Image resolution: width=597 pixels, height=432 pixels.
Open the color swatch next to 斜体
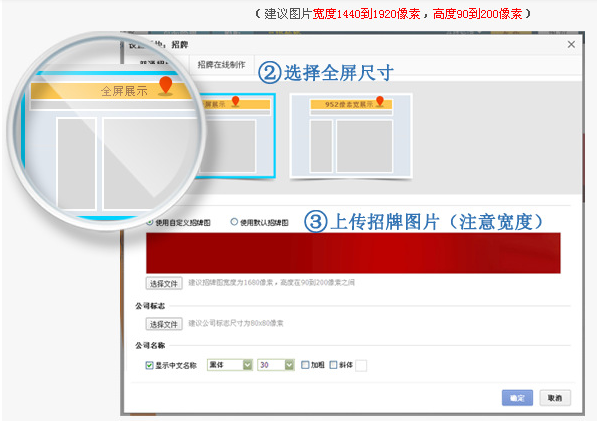pos(361,365)
